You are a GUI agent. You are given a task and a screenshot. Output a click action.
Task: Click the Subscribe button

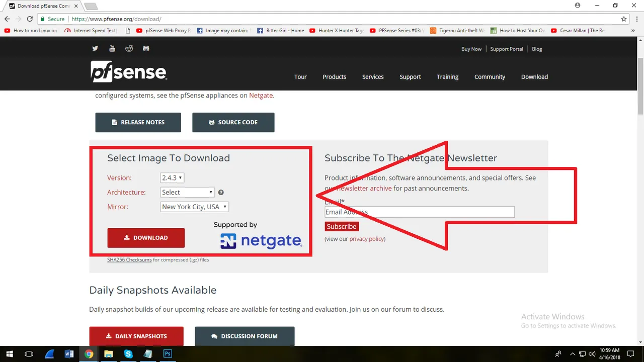(x=342, y=226)
